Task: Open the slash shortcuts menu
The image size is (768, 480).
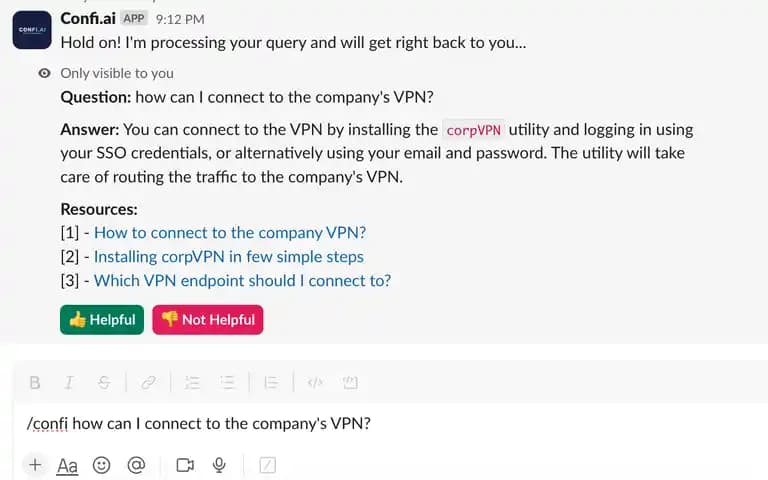Action: (267, 465)
